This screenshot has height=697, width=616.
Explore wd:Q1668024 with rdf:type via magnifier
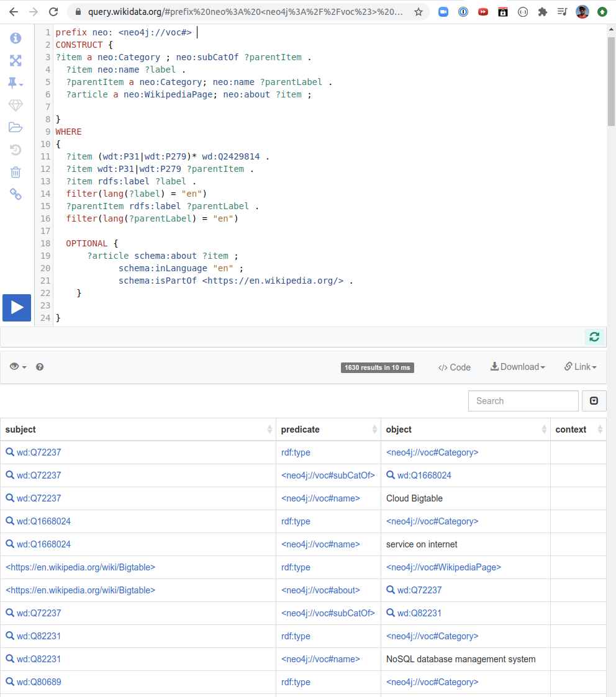point(10,521)
